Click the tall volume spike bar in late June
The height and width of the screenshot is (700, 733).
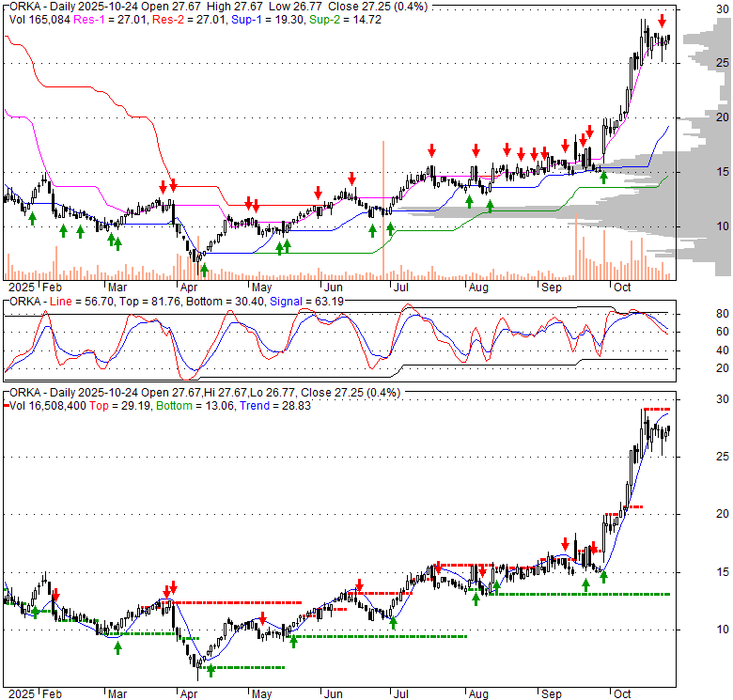[x=383, y=209]
